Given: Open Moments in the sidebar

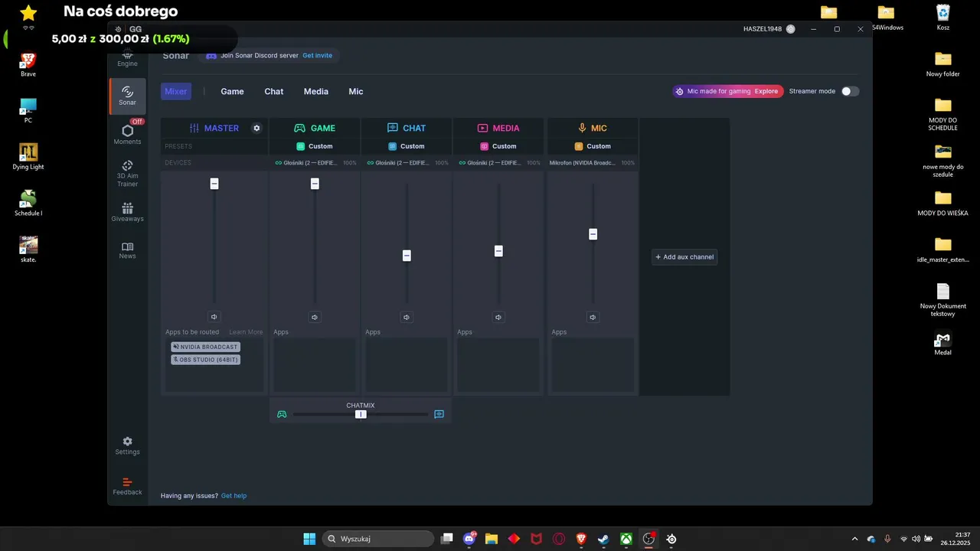Looking at the screenshot, I should 127,134.
